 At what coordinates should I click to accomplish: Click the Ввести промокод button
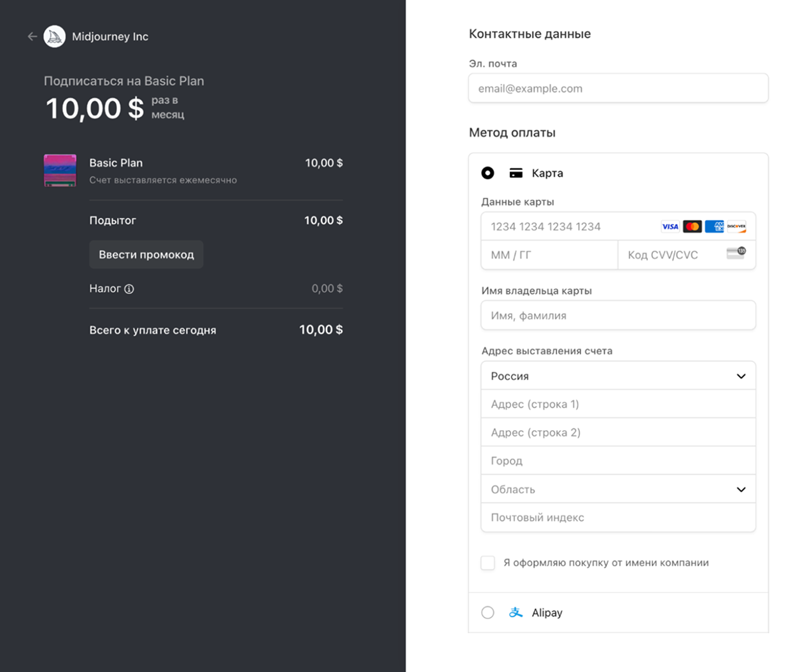click(x=146, y=255)
